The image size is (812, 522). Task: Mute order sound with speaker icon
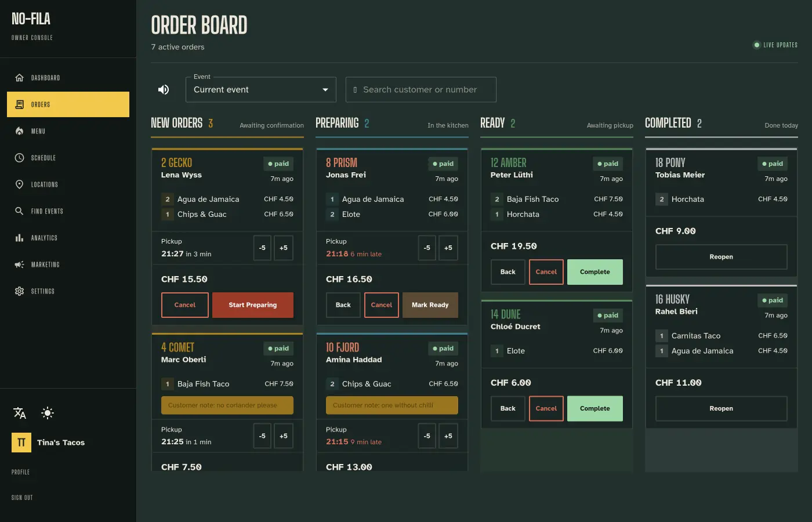pos(164,89)
